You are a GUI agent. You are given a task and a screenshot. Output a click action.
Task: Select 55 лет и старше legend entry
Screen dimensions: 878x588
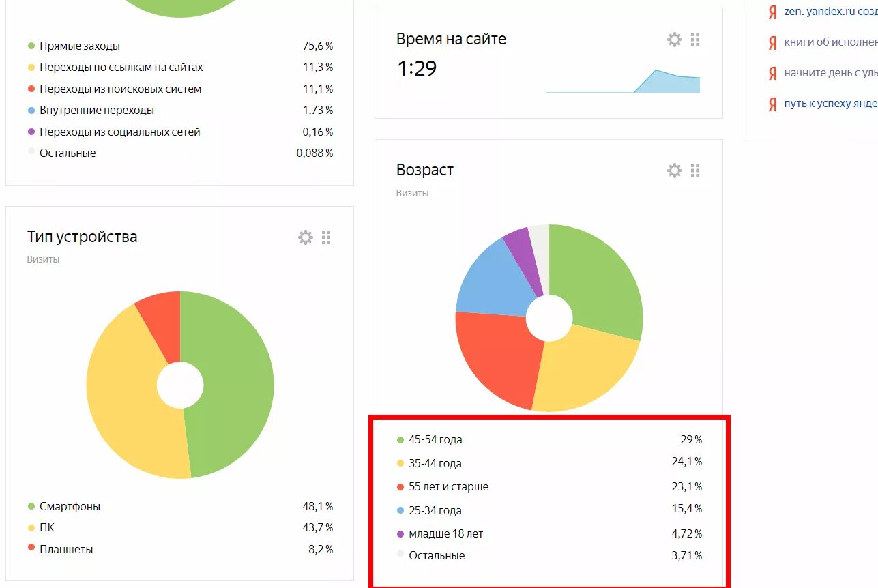(449, 486)
